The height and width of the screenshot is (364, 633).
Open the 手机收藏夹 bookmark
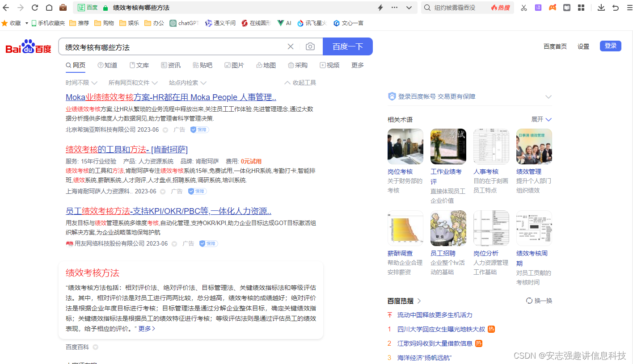pyautogui.click(x=48, y=23)
